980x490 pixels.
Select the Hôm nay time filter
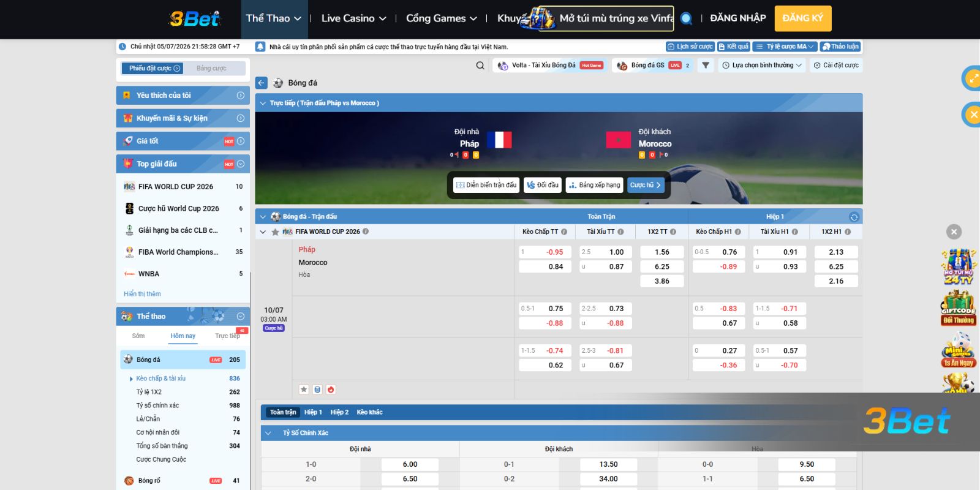click(183, 336)
